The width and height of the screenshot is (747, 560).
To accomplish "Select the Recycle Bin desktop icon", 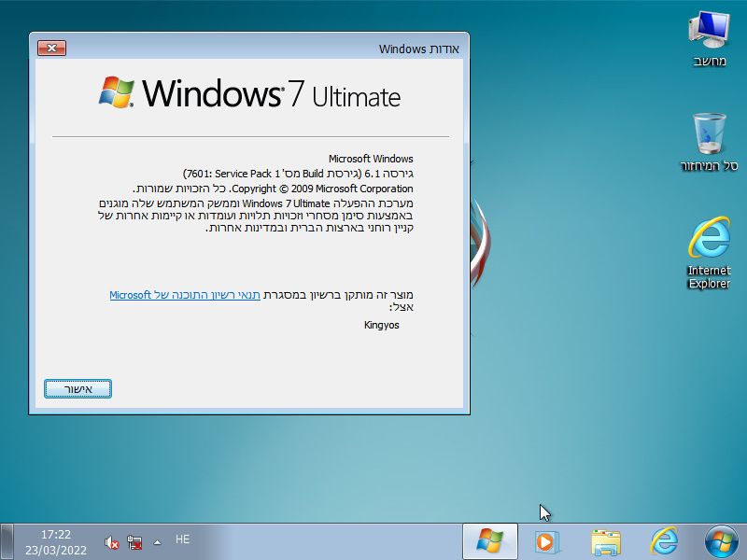I will [710, 142].
